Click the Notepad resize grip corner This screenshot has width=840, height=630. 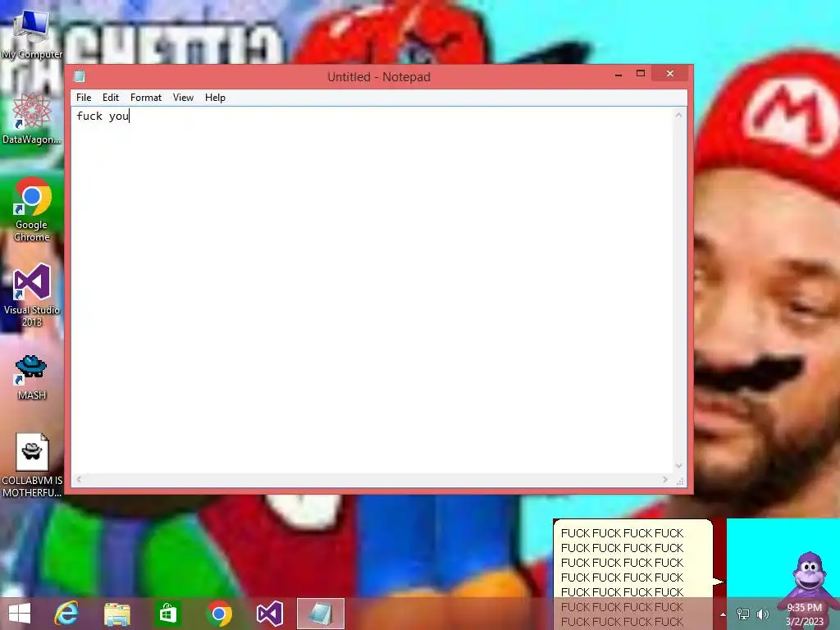pos(680,481)
